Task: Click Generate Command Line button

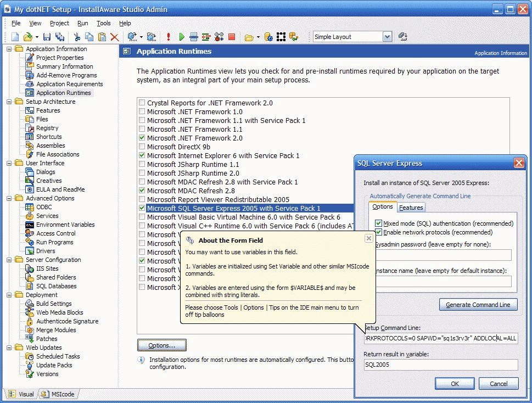Action: [x=478, y=305]
